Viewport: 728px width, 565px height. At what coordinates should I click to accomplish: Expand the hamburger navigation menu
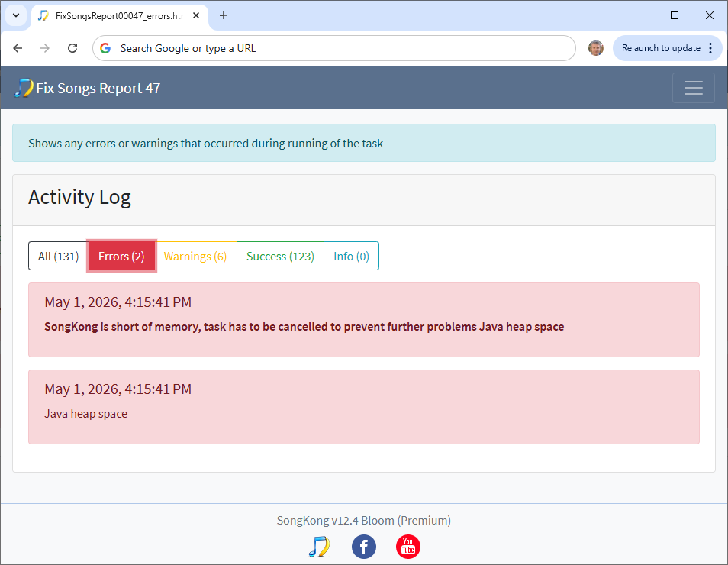coord(693,88)
